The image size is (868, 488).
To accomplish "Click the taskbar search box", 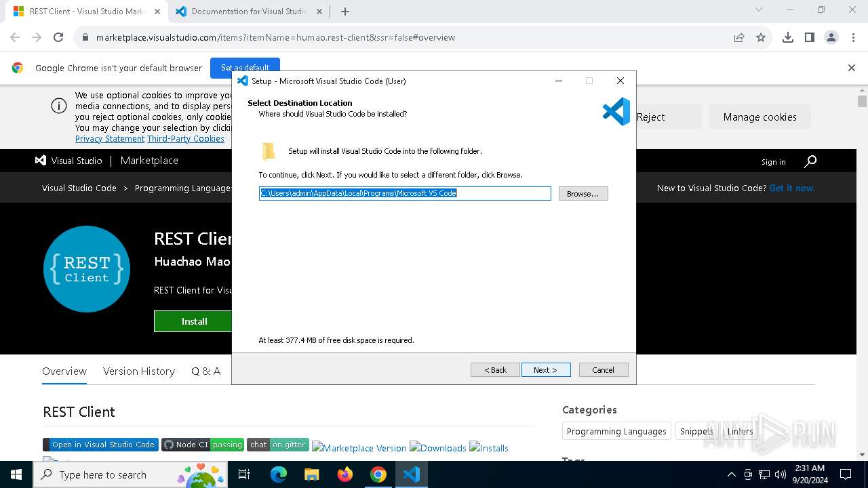I will tap(131, 474).
